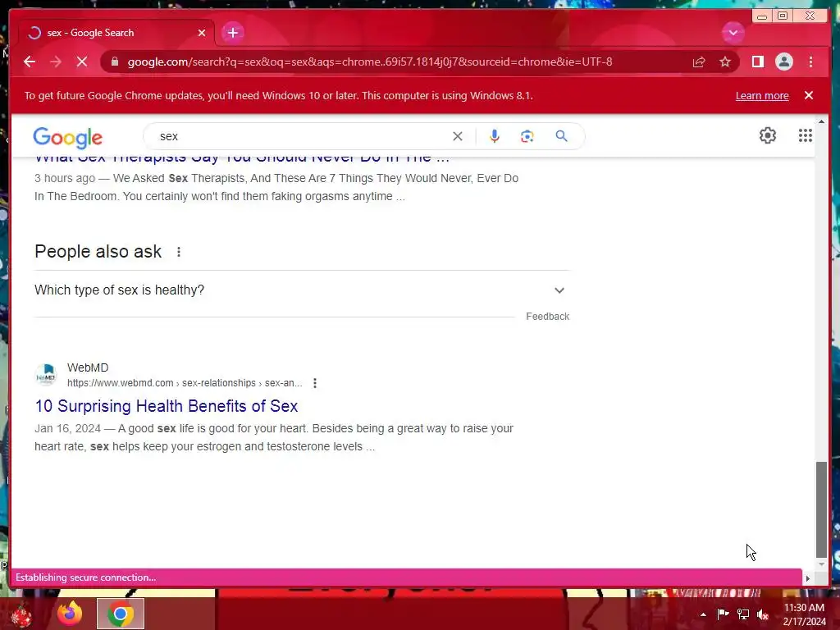Go to Google home via logo
The width and height of the screenshot is (840, 630).
tap(67, 137)
